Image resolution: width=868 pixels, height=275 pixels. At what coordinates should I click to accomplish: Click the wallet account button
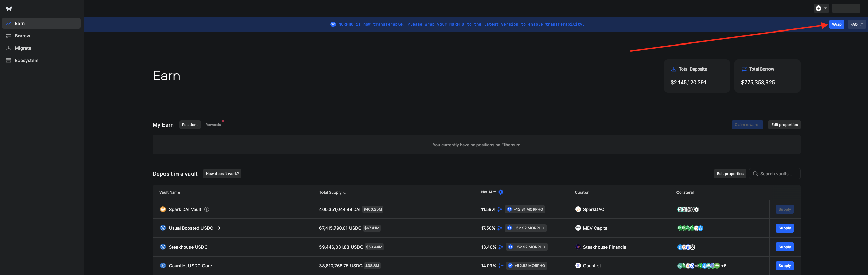(x=846, y=8)
